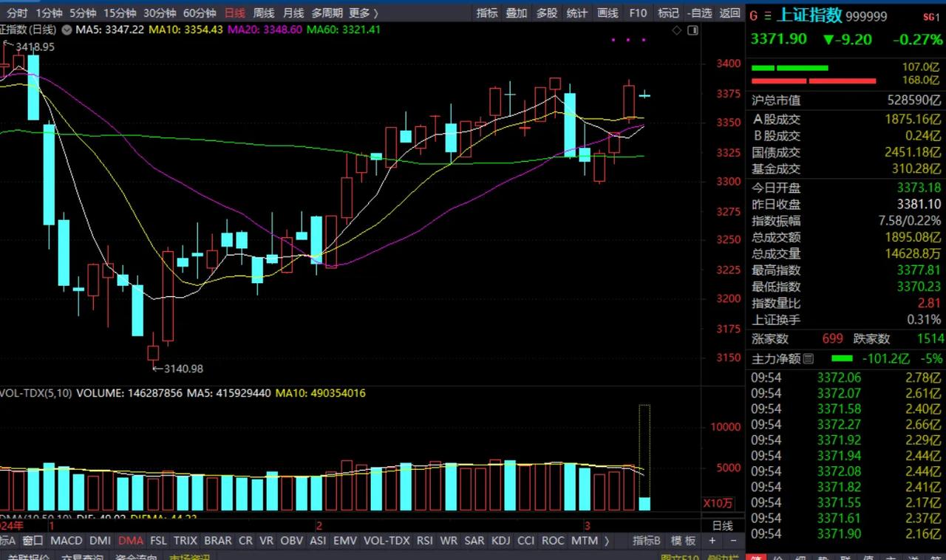Screen dimensions: 946x560
Task: Activate the 画线 drawing tool
Action: [608, 13]
